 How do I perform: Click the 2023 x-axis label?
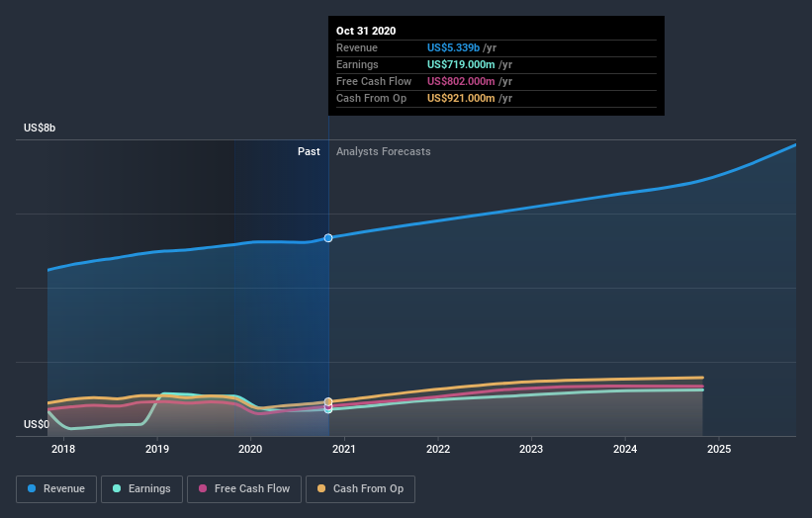(531, 449)
